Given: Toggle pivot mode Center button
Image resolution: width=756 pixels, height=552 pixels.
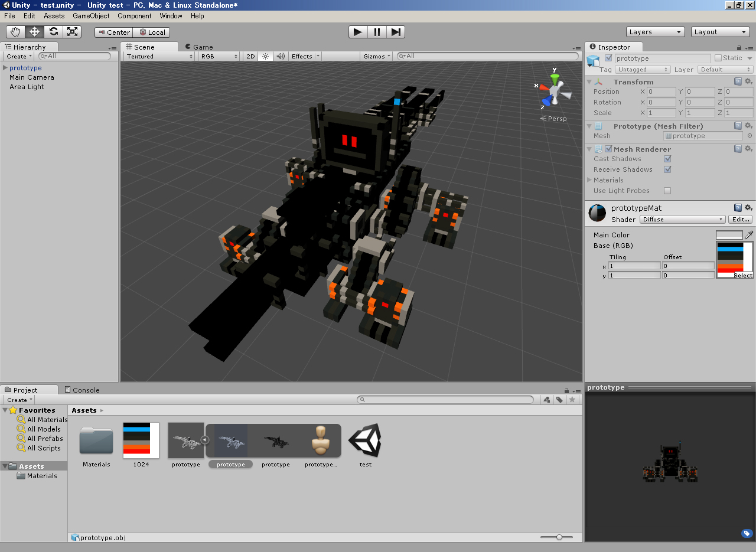Looking at the screenshot, I should point(114,32).
